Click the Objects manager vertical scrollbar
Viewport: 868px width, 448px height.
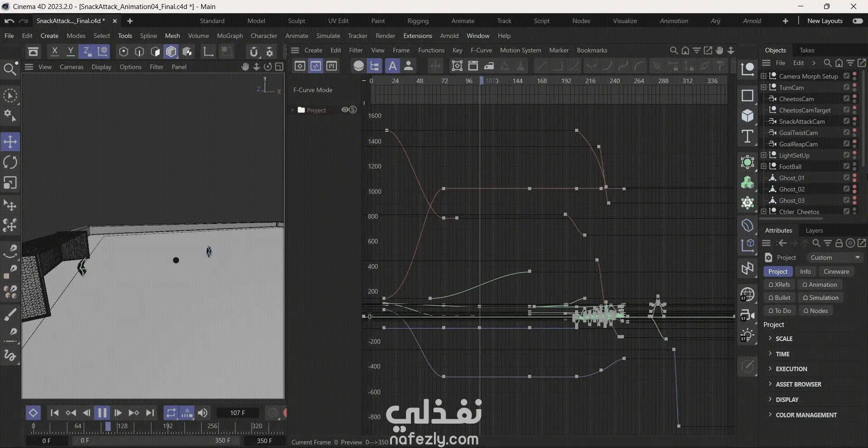click(863, 118)
